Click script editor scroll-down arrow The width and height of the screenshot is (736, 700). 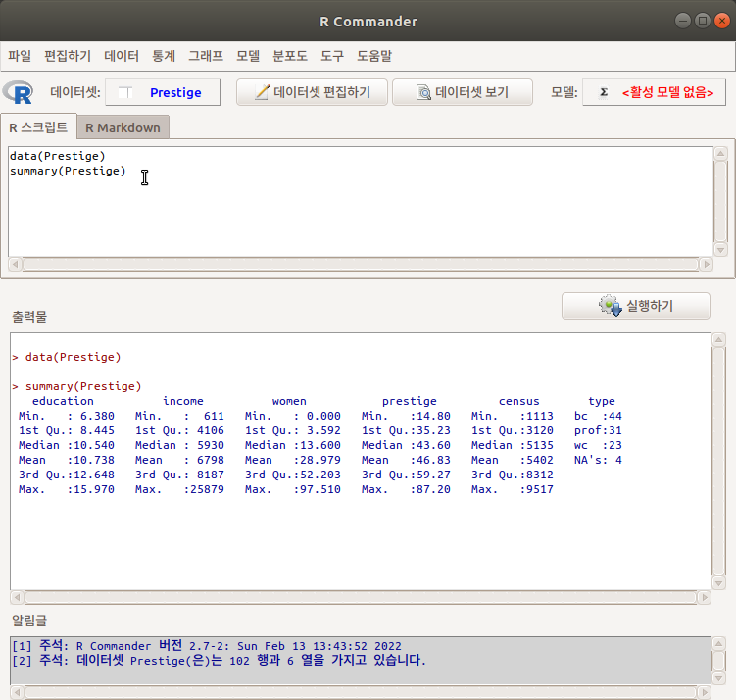[x=720, y=250]
